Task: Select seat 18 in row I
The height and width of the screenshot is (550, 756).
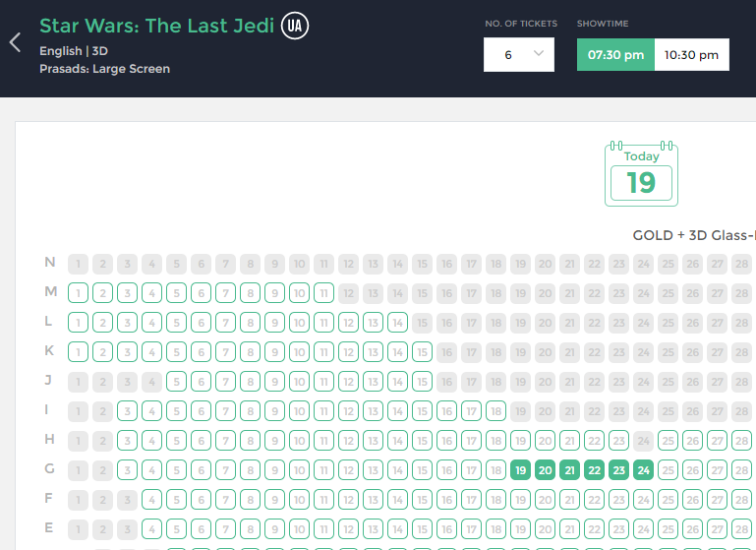Action: tap(496, 411)
